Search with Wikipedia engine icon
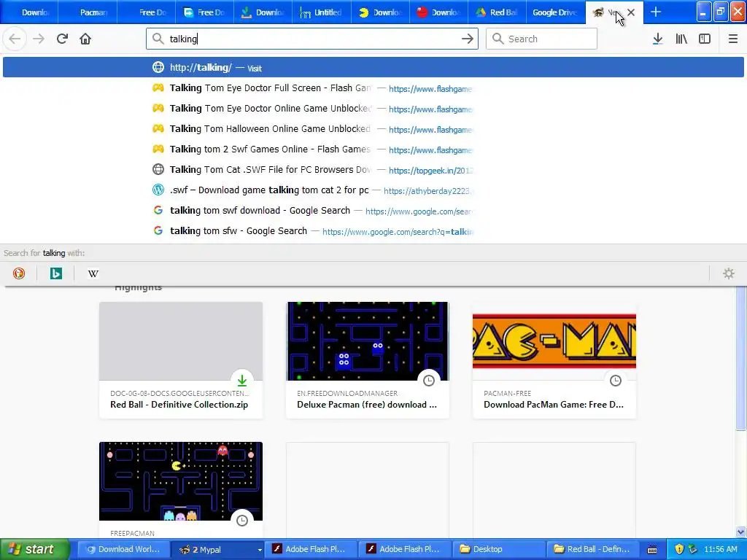Image resolution: width=747 pixels, height=560 pixels. [x=93, y=273]
